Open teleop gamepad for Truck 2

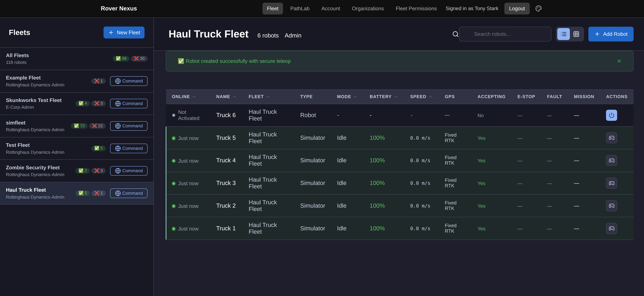pyautogui.click(x=611, y=206)
